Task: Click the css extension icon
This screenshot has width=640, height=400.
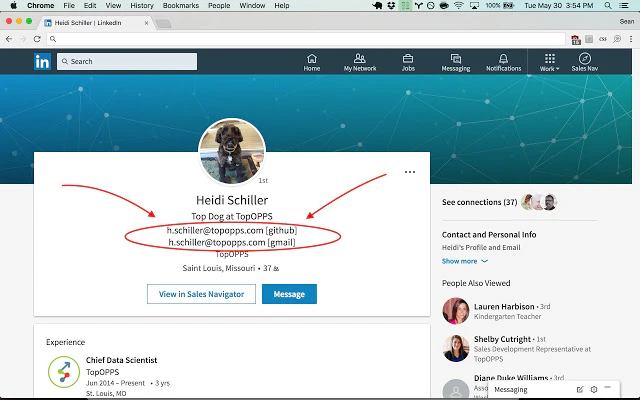Action: [603, 39]
